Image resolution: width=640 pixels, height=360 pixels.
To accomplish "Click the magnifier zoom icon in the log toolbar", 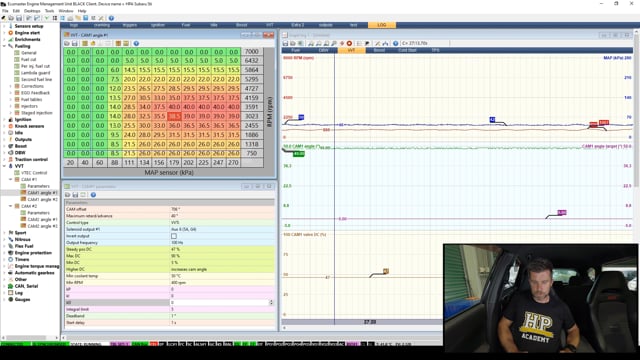I will click(x=334, y=43).
